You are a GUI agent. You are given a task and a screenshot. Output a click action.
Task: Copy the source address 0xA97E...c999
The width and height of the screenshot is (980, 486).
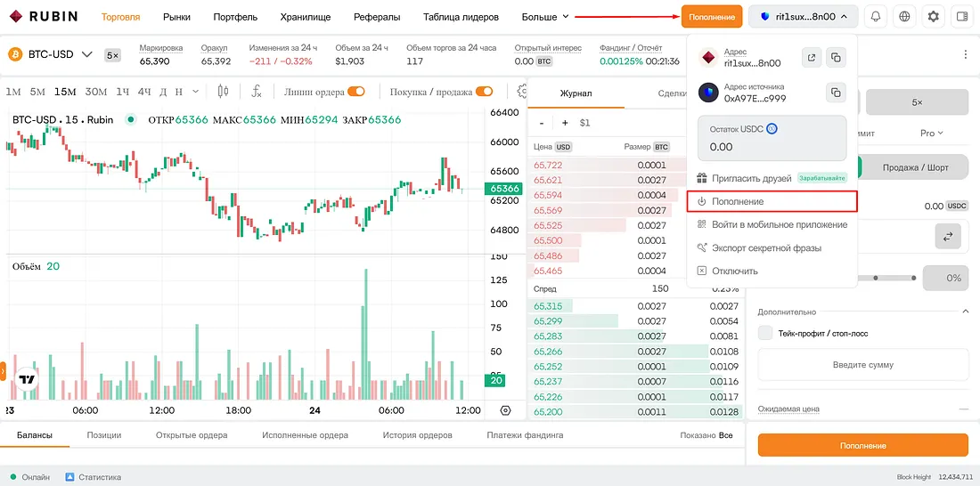coord(836,93)
